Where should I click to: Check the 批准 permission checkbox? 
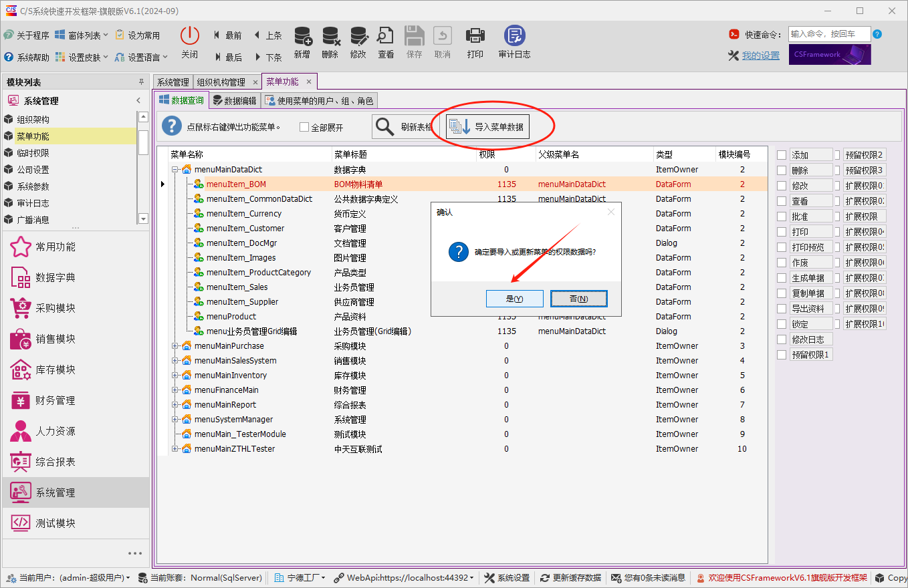click(782, 216)
